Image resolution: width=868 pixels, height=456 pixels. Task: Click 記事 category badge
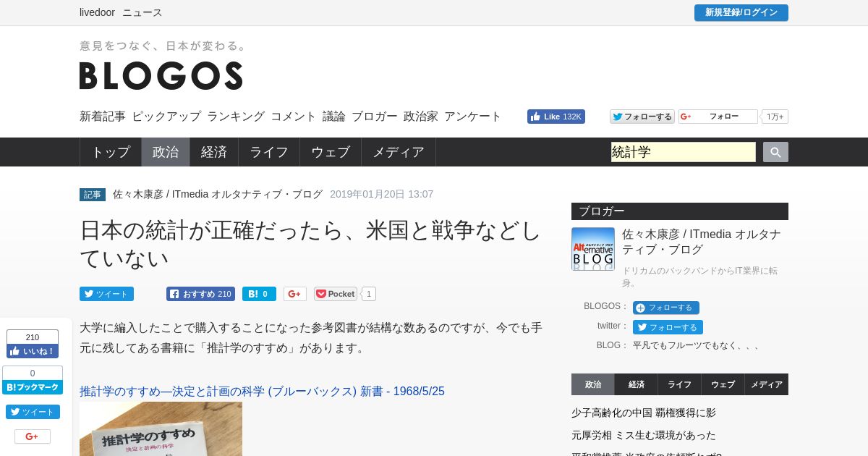tap(93, 195)
